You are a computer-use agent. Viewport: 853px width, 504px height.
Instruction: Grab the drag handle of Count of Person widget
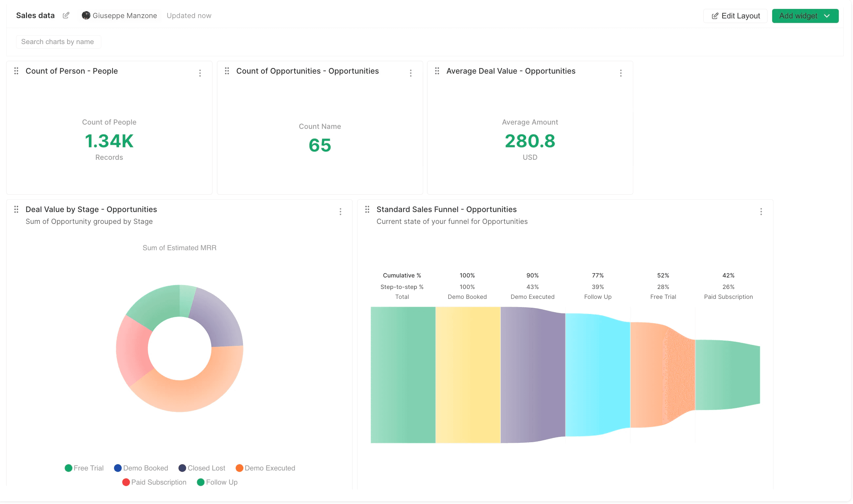pos(16,71)
